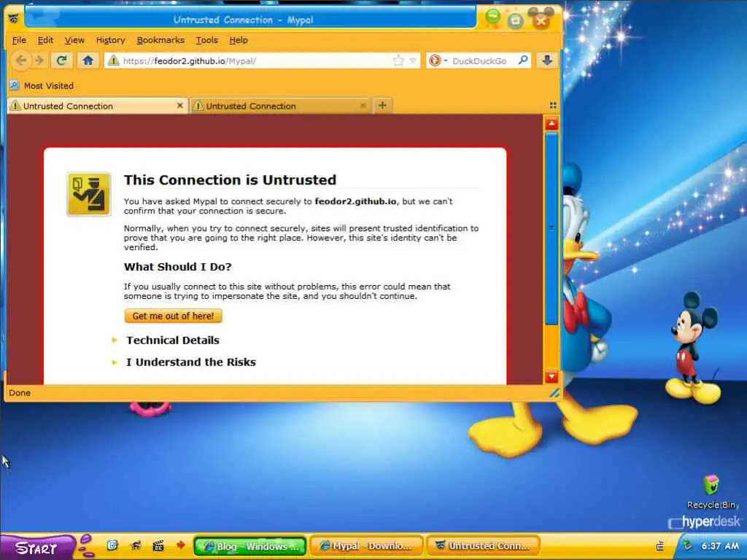The image size is (747, 560).
Task: Switch to Mypal - Downlo... taskbar window
Action: [x=367, y=545]
